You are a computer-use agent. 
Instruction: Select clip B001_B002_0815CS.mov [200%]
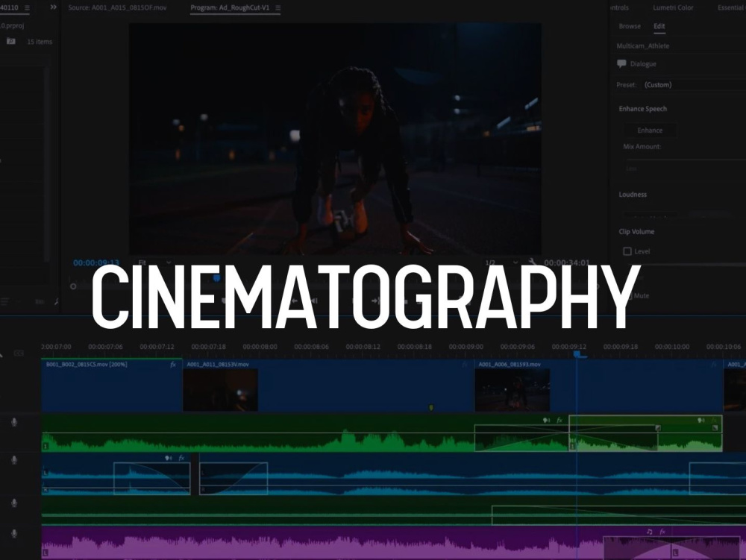111,385
